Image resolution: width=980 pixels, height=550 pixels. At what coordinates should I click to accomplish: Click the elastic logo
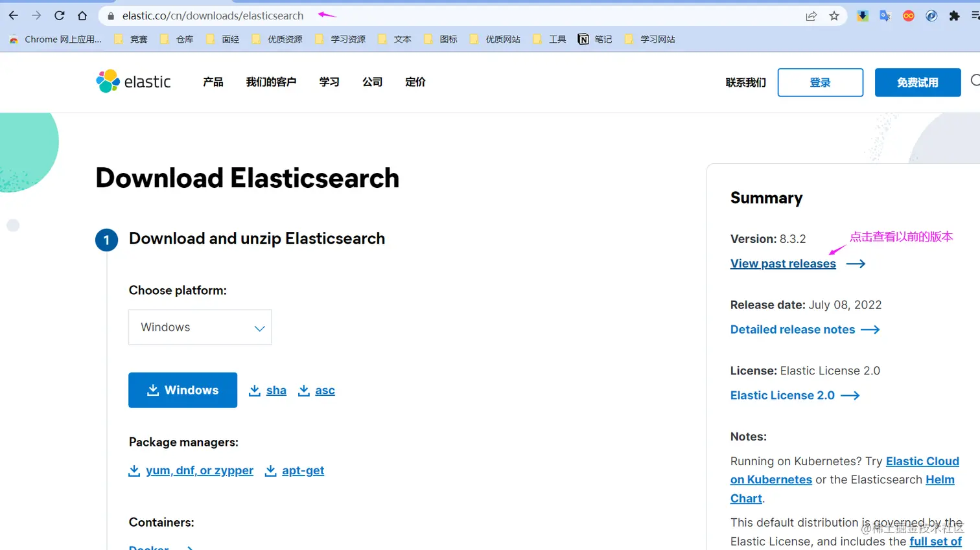coord(134,82)
